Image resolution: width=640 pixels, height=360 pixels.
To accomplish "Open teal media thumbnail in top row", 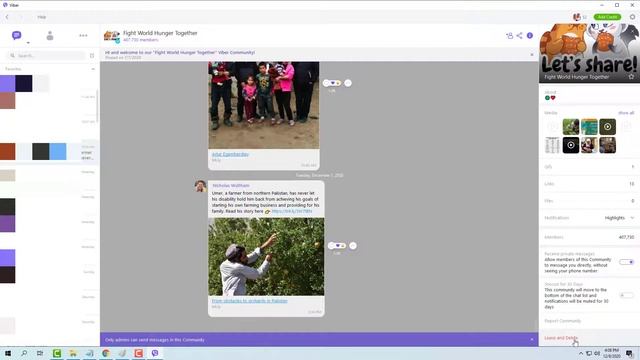I will click(x=589, y=127).
